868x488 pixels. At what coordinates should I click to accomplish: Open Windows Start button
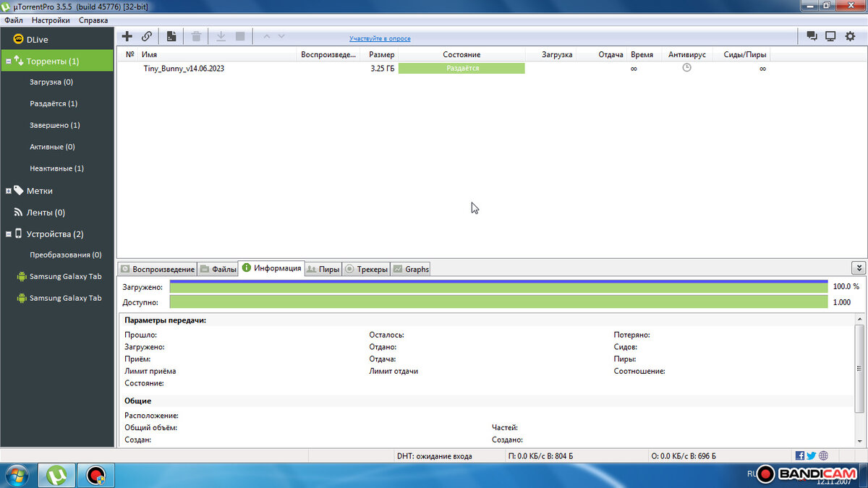coord(17,476)
